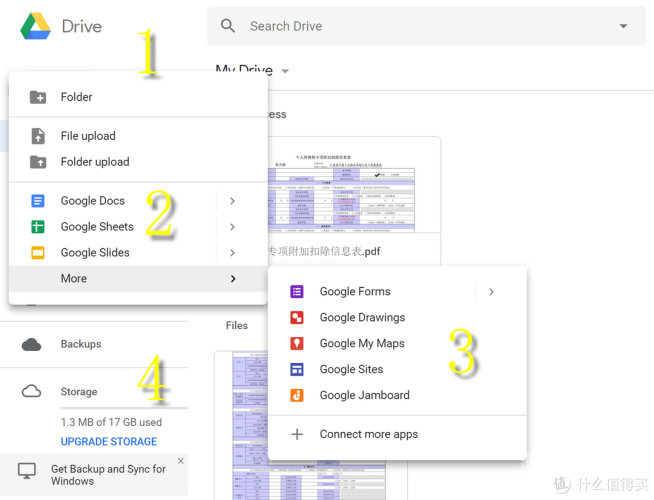The image size is (654, 500).
Task: Choose Connect more apps
Action: [397, 434]
